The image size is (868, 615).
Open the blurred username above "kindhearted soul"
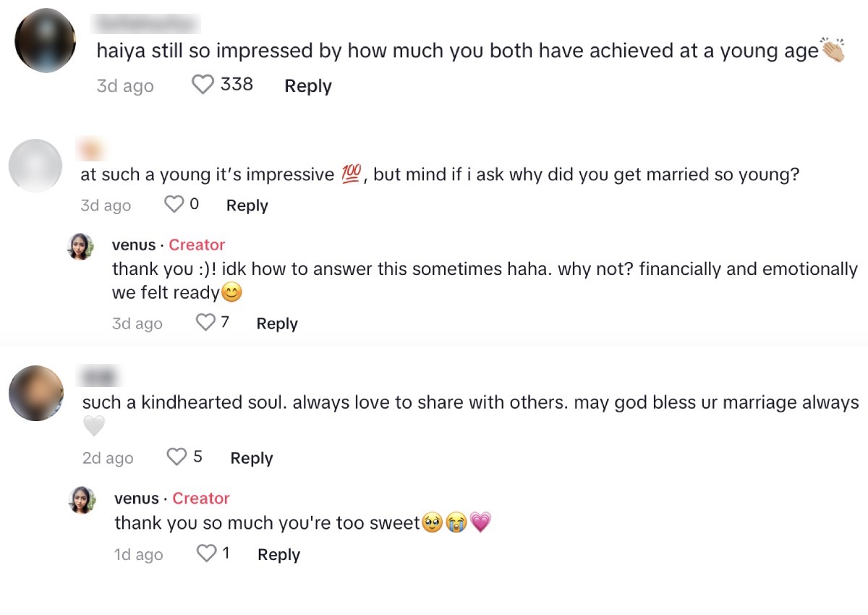99,377
